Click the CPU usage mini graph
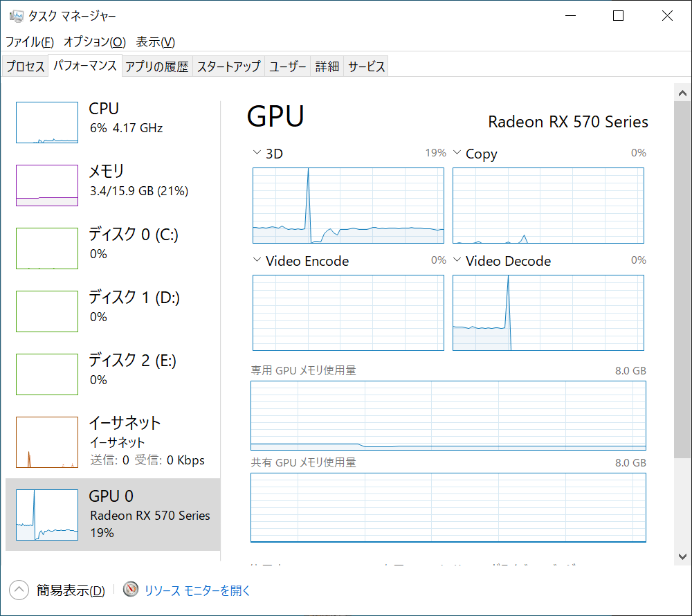This screenshot has width=692, height=616. 47,123
